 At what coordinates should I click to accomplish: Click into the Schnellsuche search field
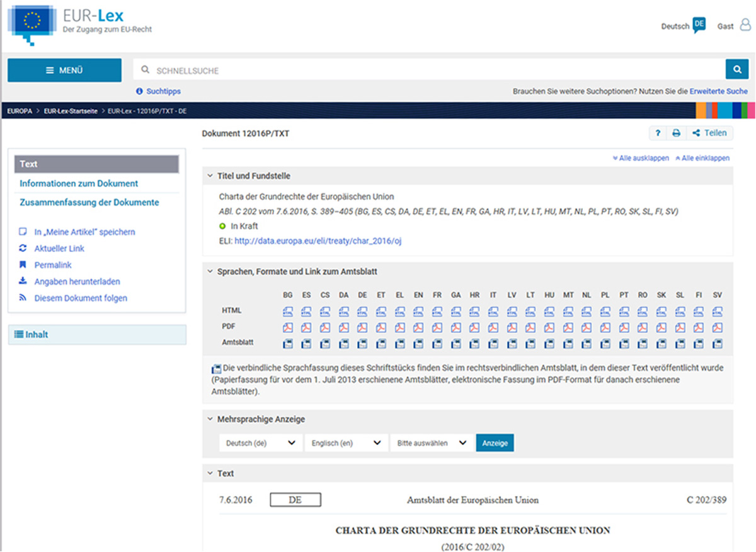pos(428,71)
